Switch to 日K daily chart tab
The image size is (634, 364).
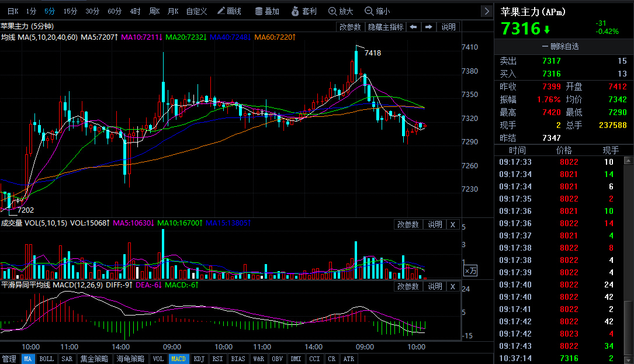tap(13, 11)
